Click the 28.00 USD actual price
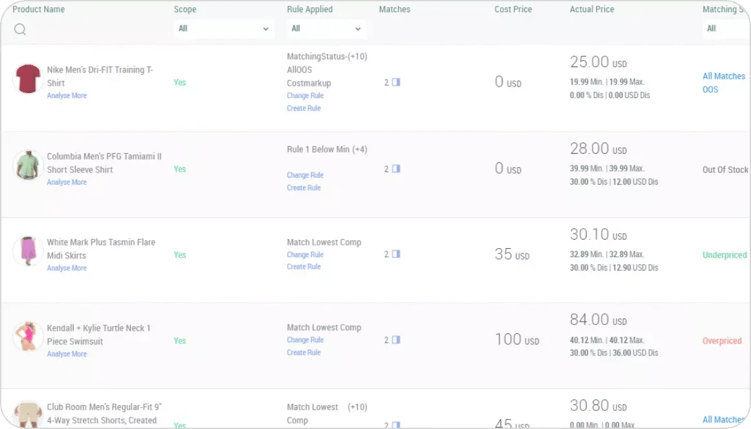The width and height of the screenshot is (751, 429). coord(598,149)
